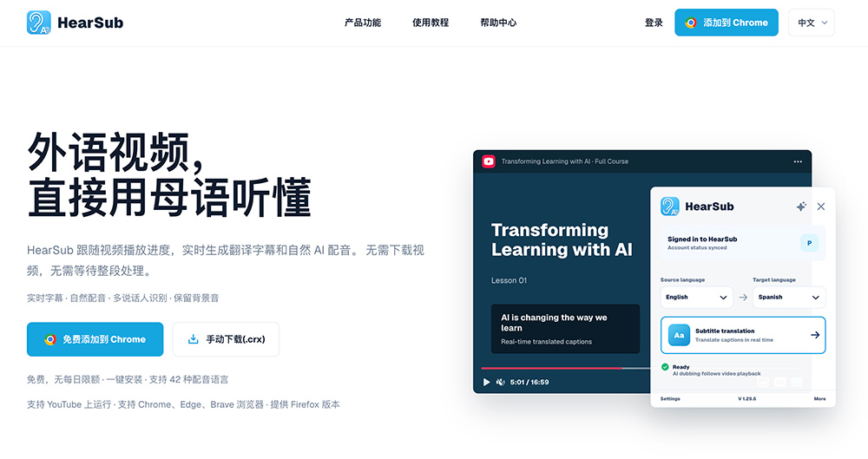
Task: Click the 支持 42 种配音语言 text line
Action: 188,380
